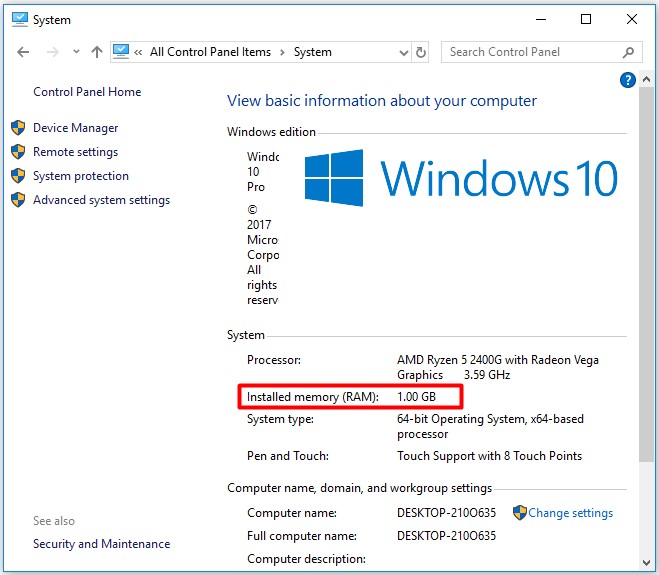Open Control Panel Home
This screenshot has height=575, width=659.
tap(87, 92)
